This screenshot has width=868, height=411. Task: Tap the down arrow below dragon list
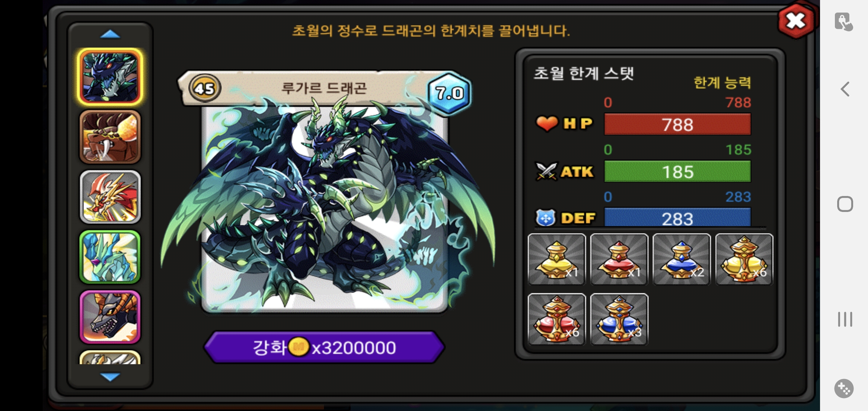pyautogui.click(x=110, y=377)
